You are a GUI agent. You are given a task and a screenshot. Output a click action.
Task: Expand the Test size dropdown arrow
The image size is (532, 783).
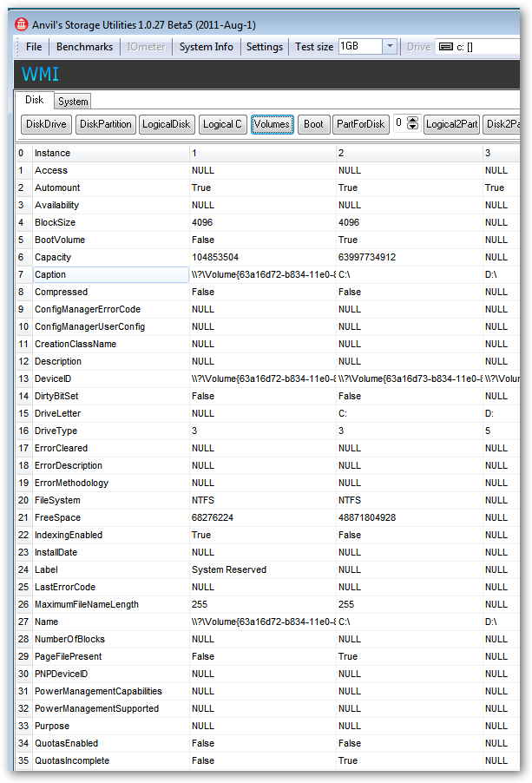pos(390,46)
